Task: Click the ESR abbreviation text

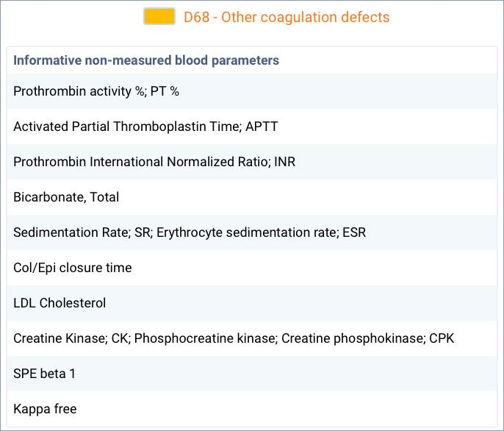Action: point(354,232)
